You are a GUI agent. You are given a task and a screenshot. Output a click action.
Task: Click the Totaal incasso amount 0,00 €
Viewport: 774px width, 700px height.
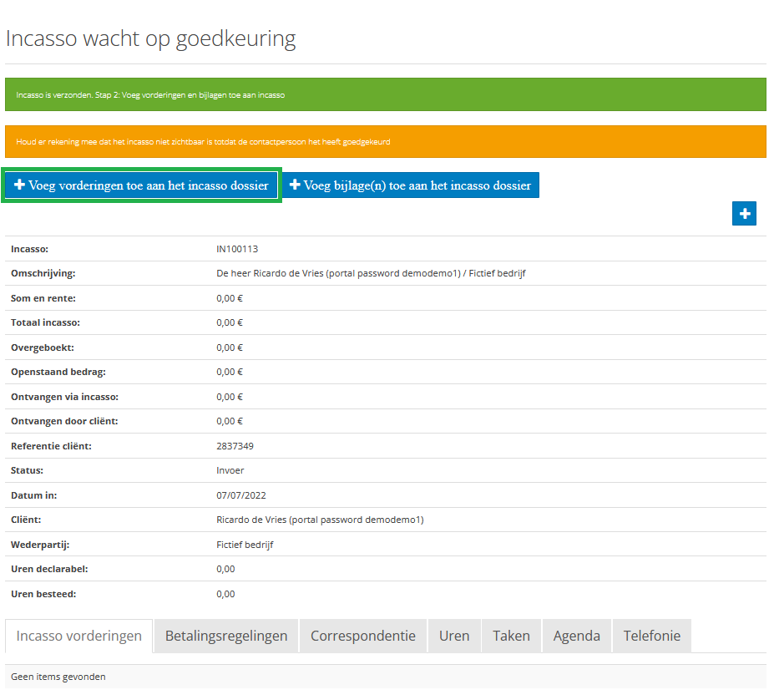230,322
